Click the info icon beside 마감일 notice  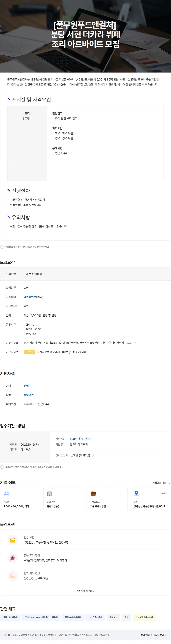[2, 467]
